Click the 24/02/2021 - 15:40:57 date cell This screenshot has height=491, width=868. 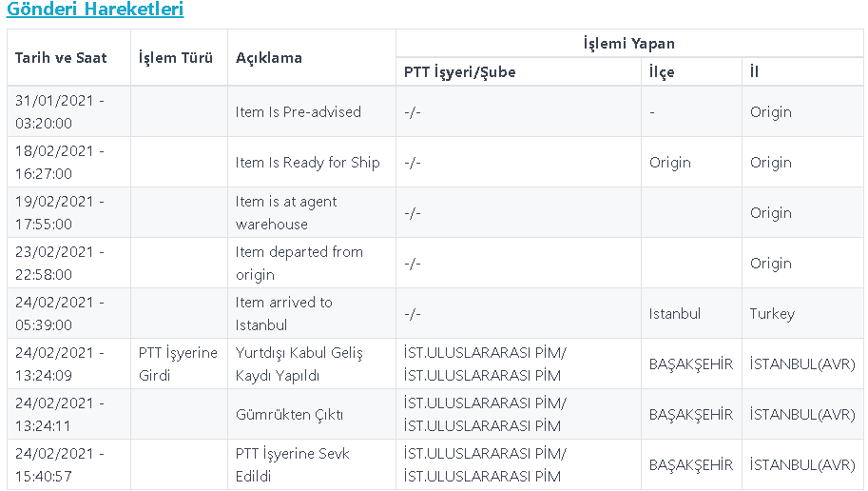pos(59,464)
